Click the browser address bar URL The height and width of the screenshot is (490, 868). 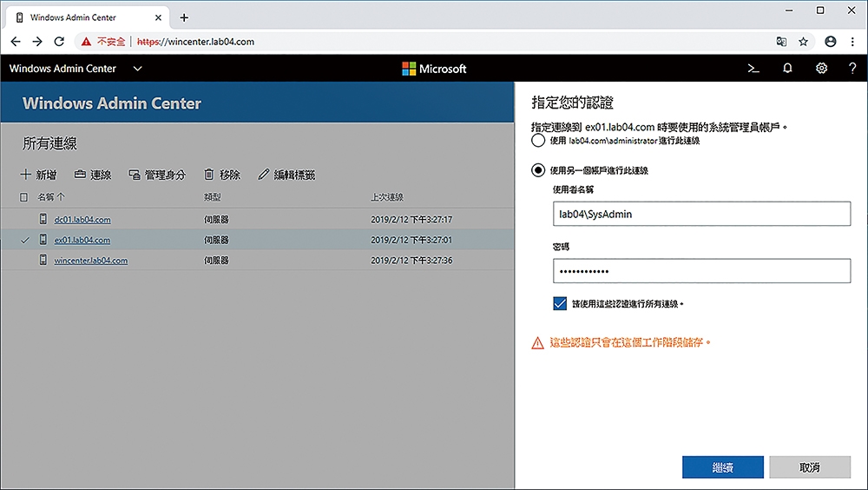[195, 42]
